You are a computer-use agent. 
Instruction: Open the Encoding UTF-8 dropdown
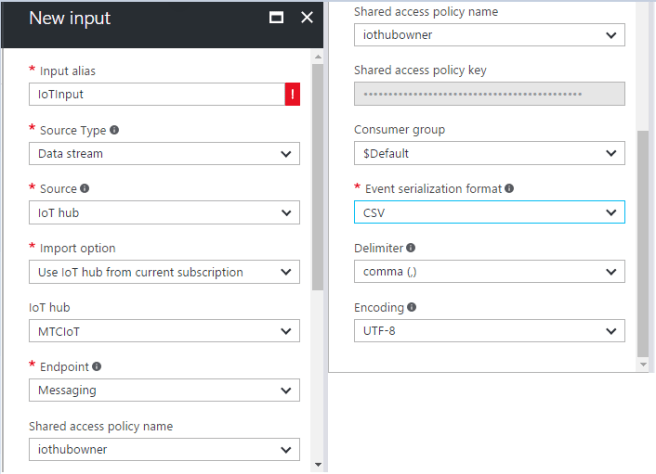pos(489,331)
